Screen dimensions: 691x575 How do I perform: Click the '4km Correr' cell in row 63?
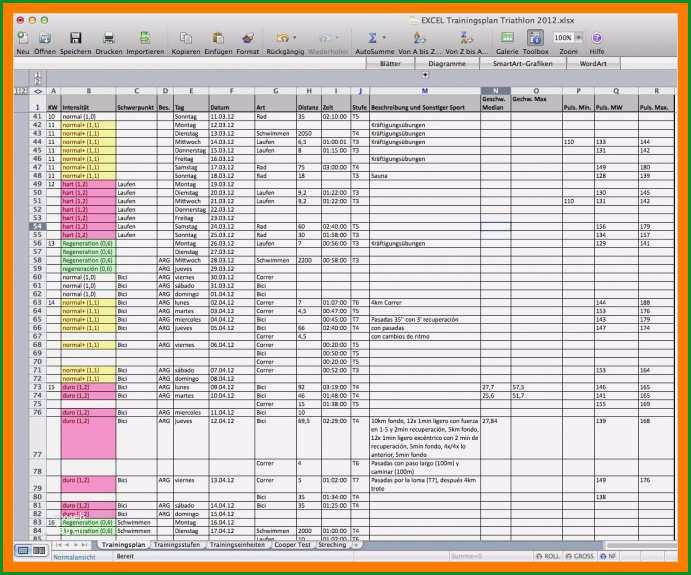425,303
